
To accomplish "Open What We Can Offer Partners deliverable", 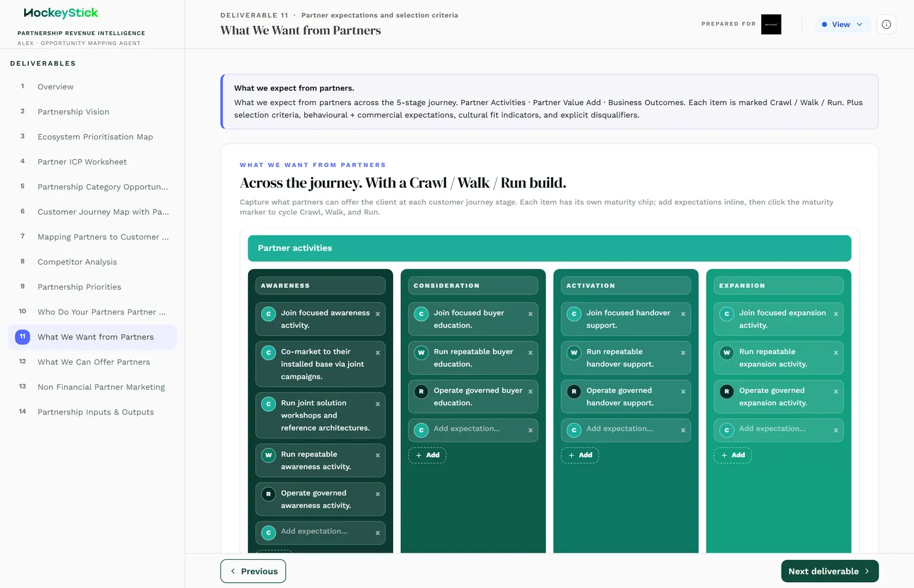I will click(92, 362).
